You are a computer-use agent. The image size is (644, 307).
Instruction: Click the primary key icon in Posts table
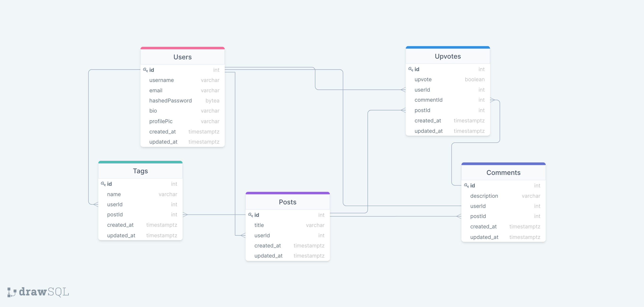tap(250, 215)
